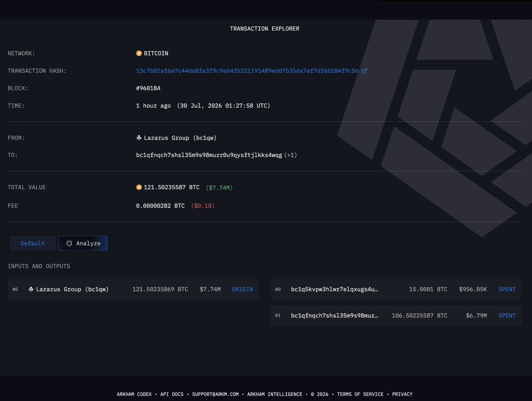Click the Bitcoin network coin icon
The image size is (532, 401).
pos(139,53)
